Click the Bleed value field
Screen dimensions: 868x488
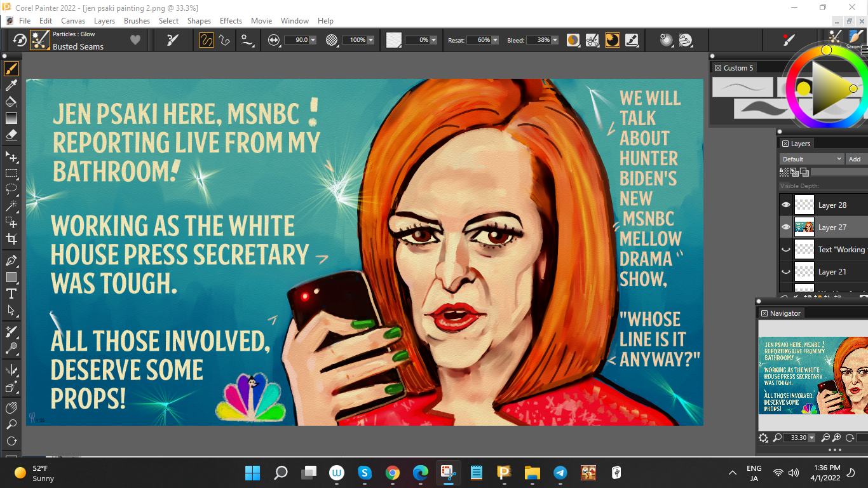point(539,40)
